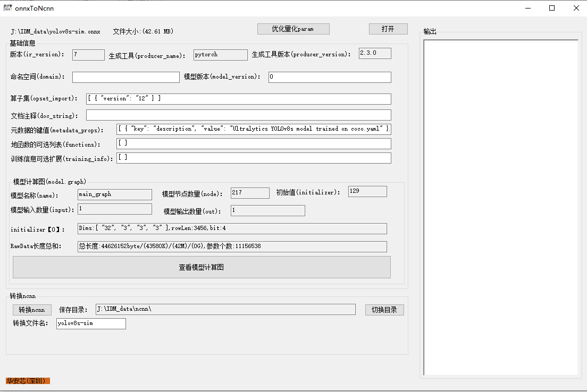Click the 生成工具(producer_name): label

pos(147,56)
